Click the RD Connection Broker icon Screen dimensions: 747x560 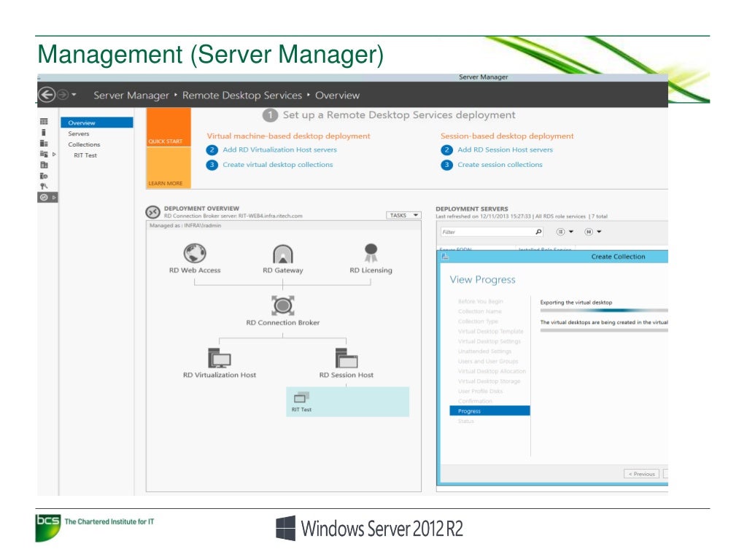282,306
